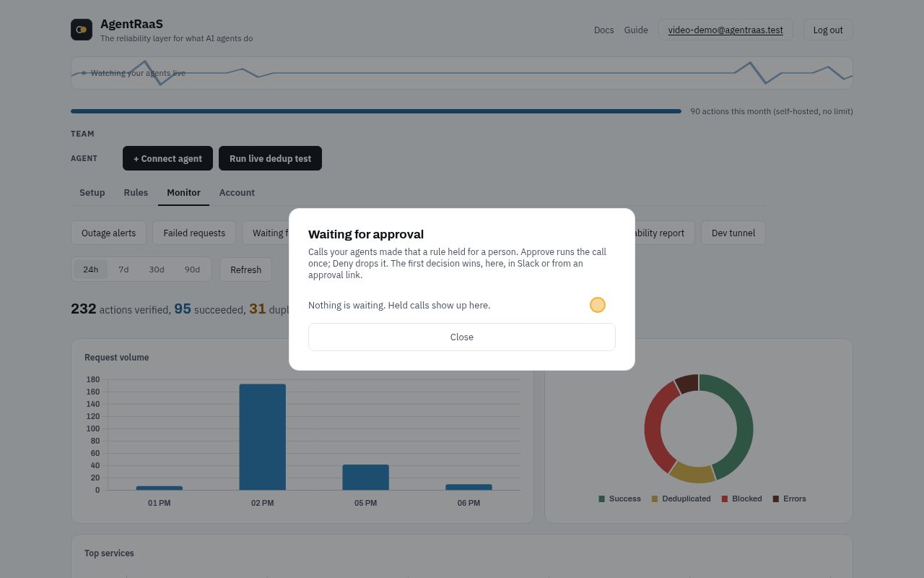
Task: Click the 'Nothing is waiting' message
Action: [399, 305]
